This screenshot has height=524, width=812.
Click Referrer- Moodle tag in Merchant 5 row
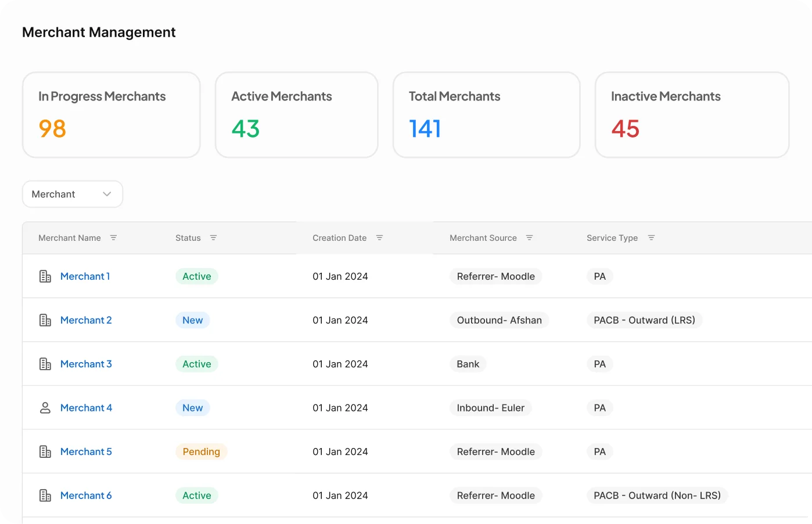coord(496,451)
